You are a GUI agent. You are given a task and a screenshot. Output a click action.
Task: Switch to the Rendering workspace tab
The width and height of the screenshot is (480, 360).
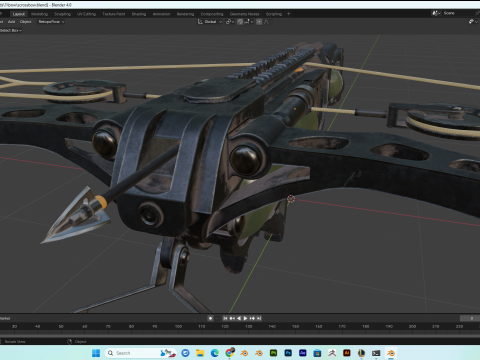pos(185,14)
